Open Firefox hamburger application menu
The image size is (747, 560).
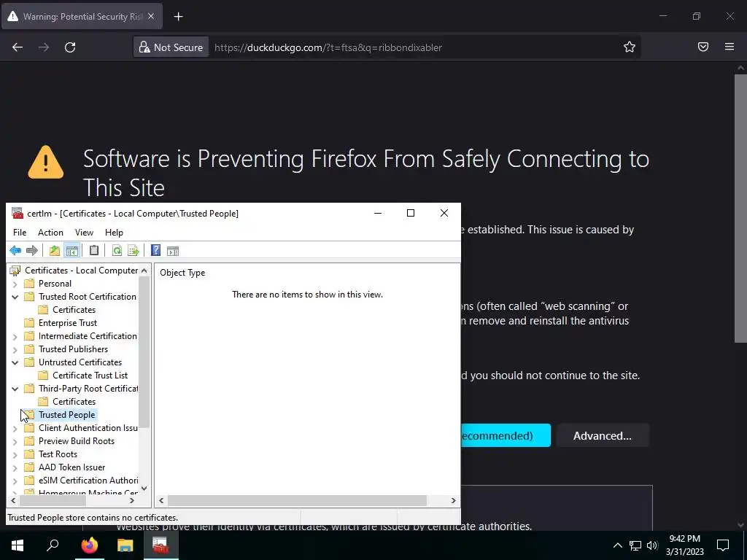point(729,47)
